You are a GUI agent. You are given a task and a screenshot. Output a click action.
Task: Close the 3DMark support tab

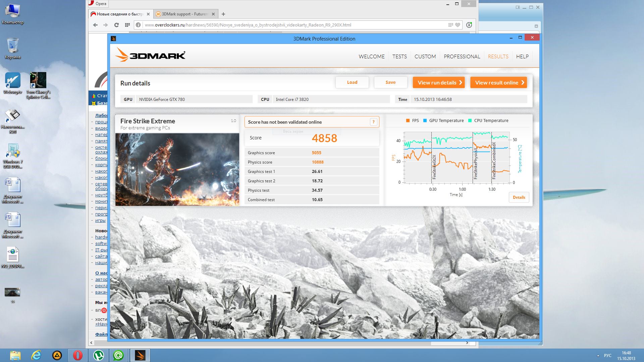213,14
